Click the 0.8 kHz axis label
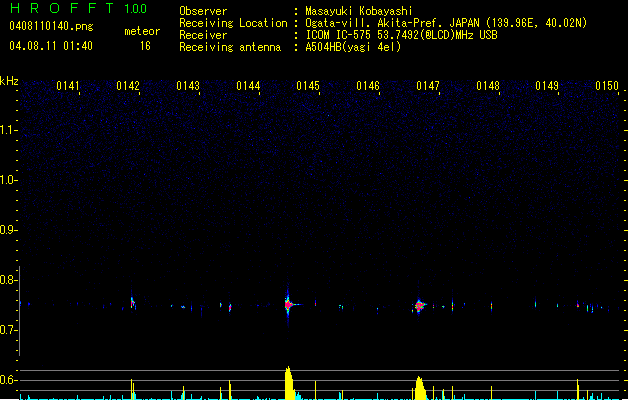629x400 pixels. tap(8, 280)
